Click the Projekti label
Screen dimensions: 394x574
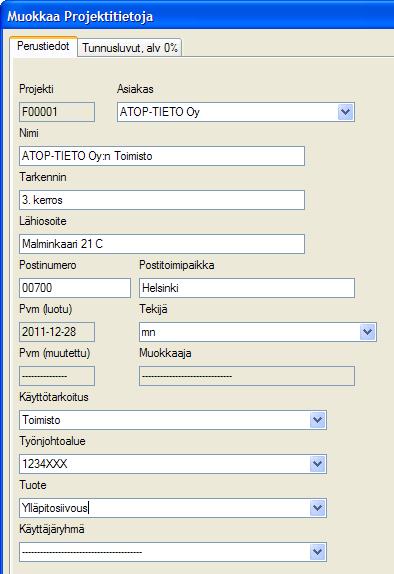point(36,89)
